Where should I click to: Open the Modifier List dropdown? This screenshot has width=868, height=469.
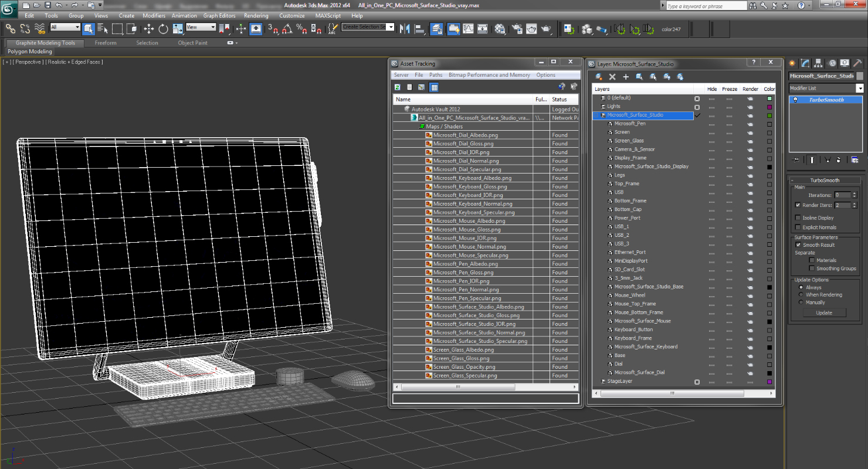pyautogui.click(x=826, y=88)
